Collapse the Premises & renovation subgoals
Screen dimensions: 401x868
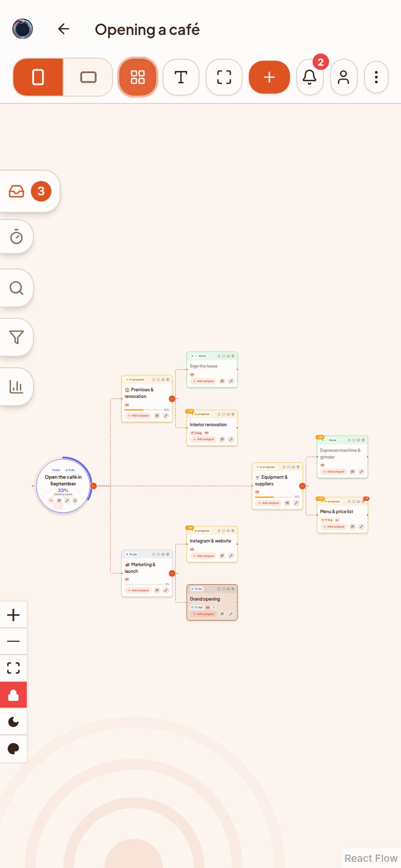tap(172, 399)
